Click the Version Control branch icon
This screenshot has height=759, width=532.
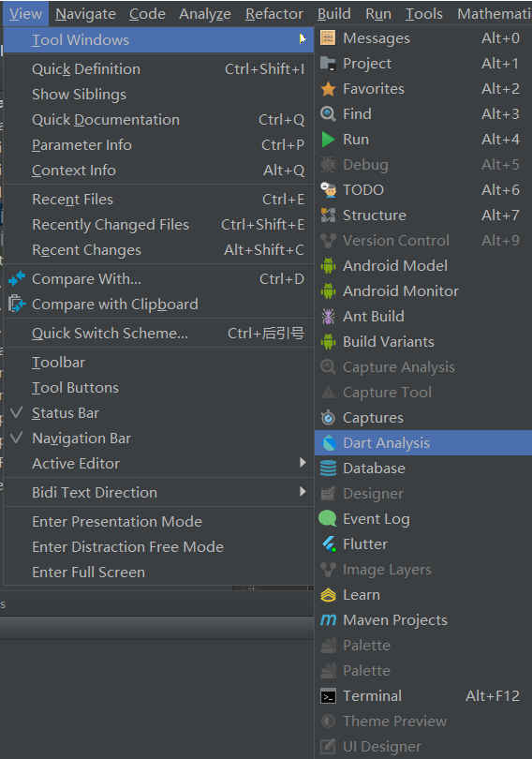[x=328, y=241]
